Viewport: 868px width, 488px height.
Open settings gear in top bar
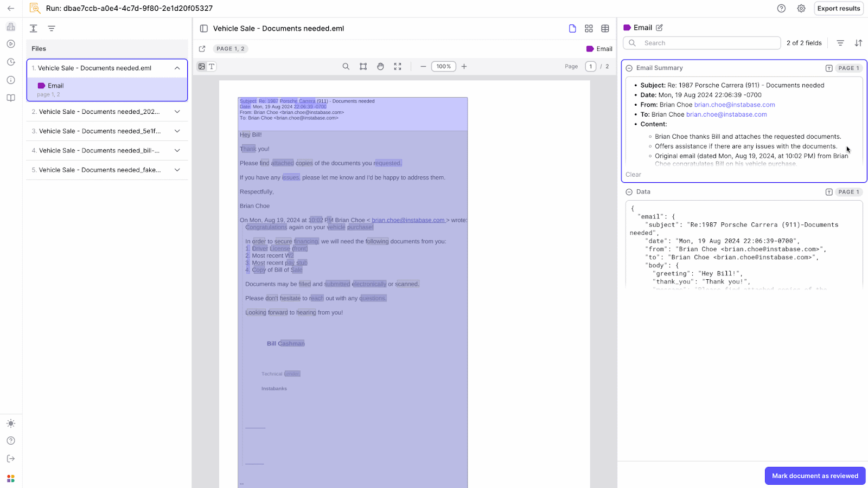[x=801, y=8]
